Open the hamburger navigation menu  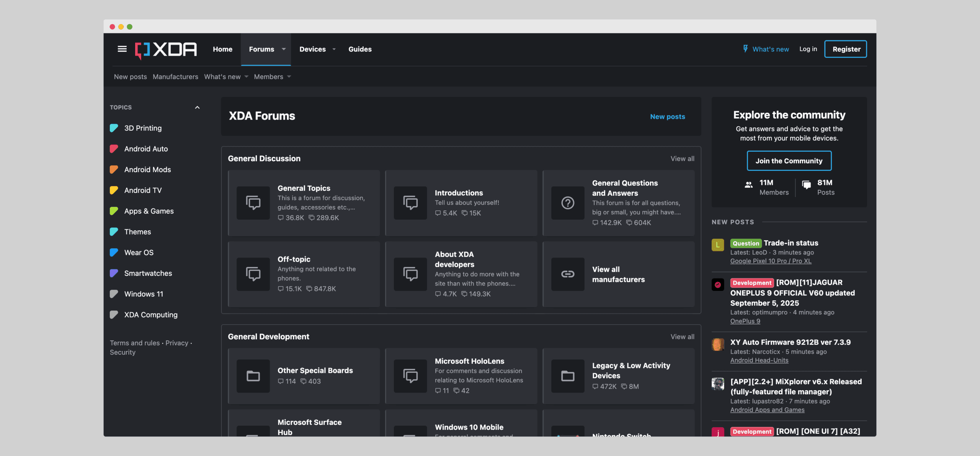coord(122,49)
